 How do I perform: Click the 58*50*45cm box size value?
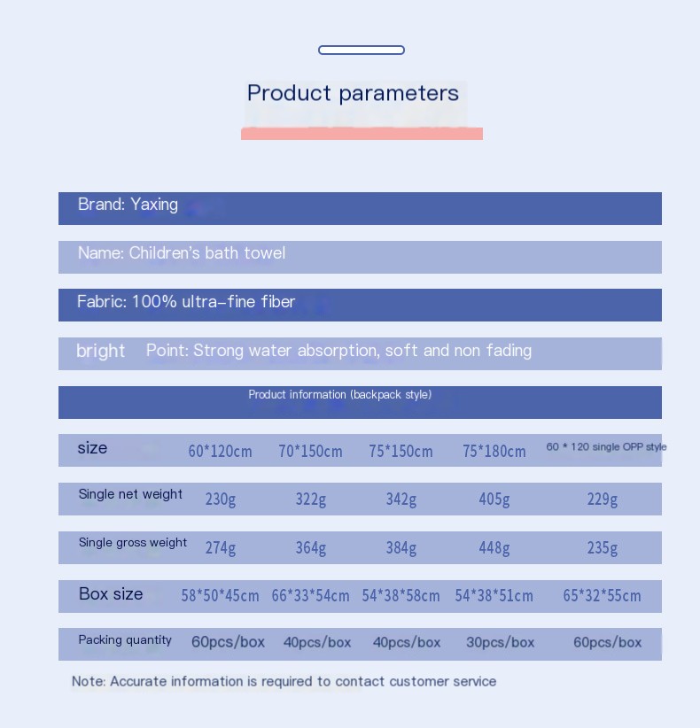pyautogui.click(x=220, y=596)
